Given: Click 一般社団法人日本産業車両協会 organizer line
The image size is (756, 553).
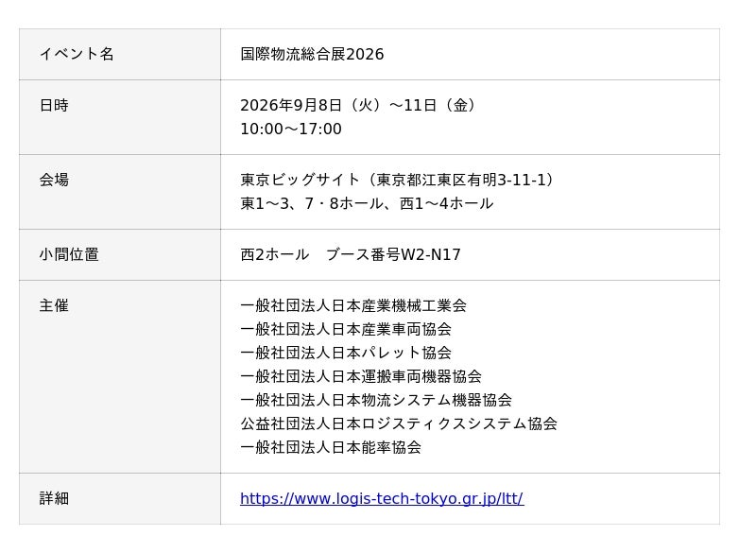Looking at the screenshot, I should point(346,329).
